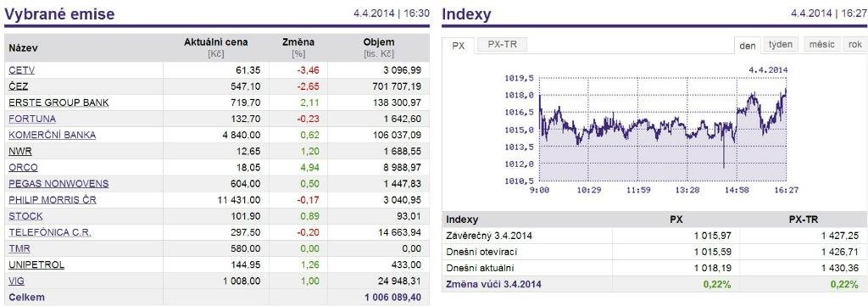The height and width of the screenshot is (306, 868).
Task: Open TELEFÓNICA C.R. stock page
Action: tap(50, 232)
